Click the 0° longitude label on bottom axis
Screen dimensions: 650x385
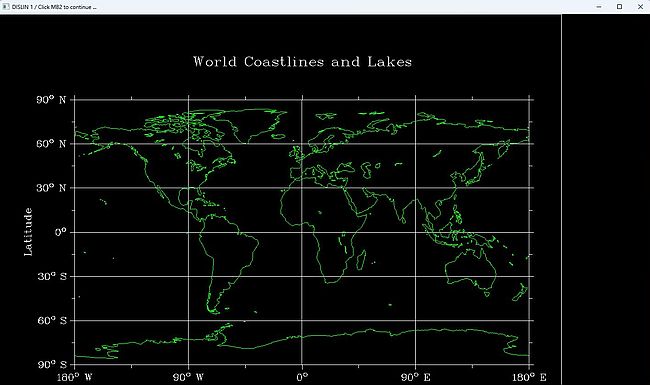coord(302,377)
